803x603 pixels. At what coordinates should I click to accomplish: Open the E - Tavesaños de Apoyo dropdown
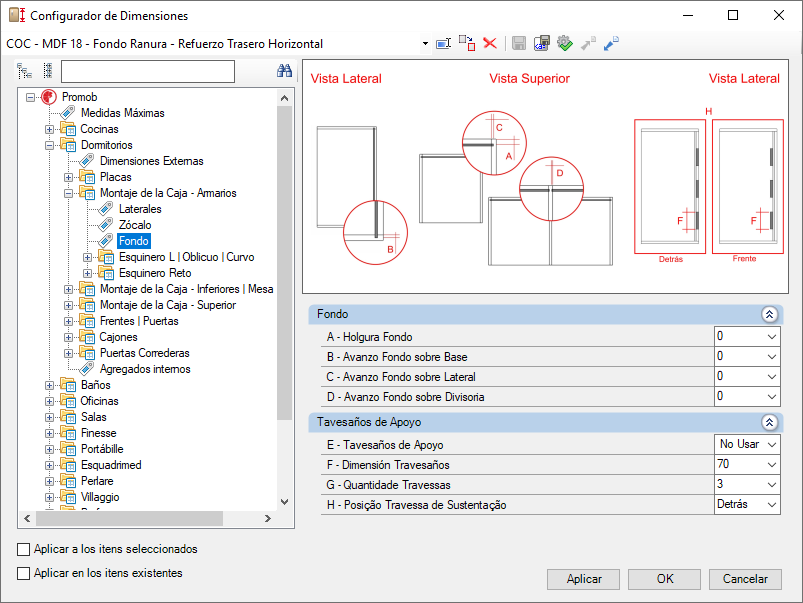point(772,444)
